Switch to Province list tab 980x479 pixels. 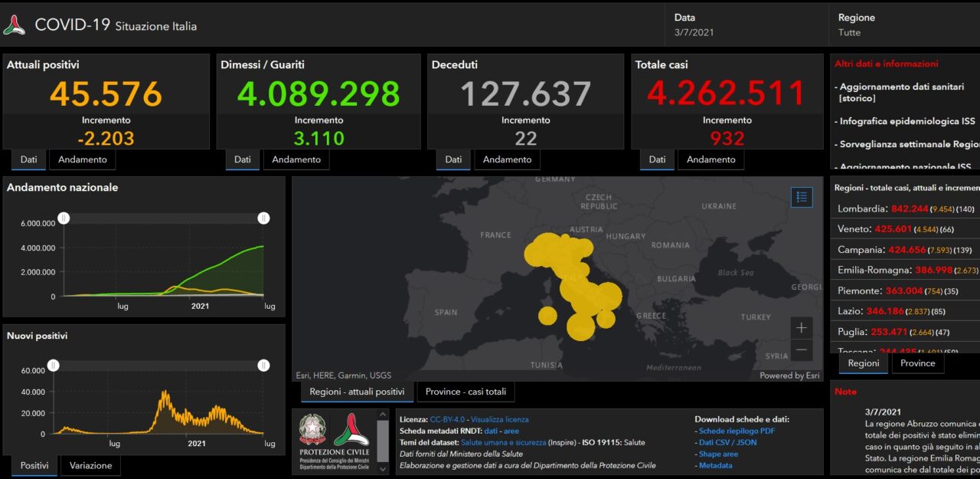pyautogui.click(x=917, y=363)
